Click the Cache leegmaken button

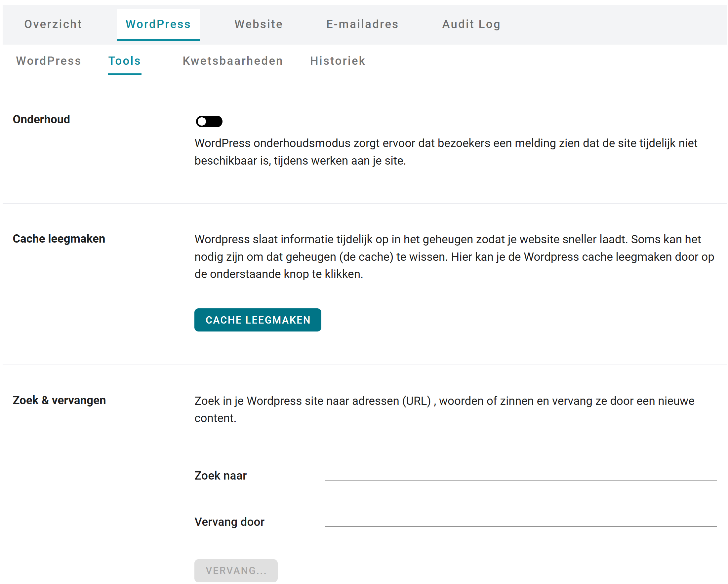click(x=258, y=320)
